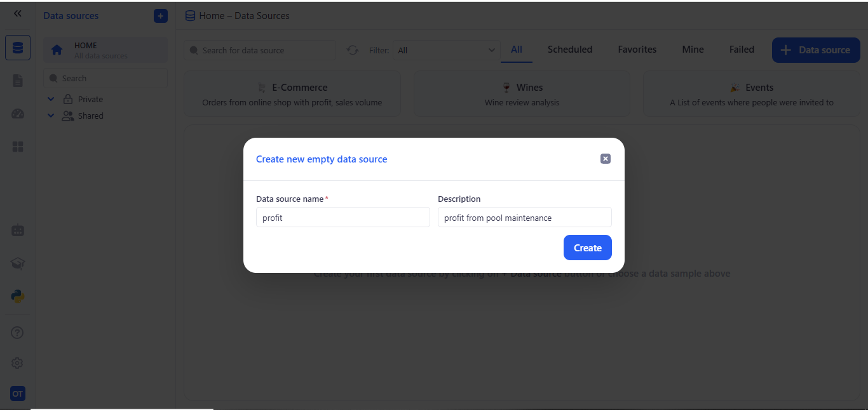Click the Data source name input field
Image resolution: width=868 pixels, height=410 pixels.
(x=342, y=218)
